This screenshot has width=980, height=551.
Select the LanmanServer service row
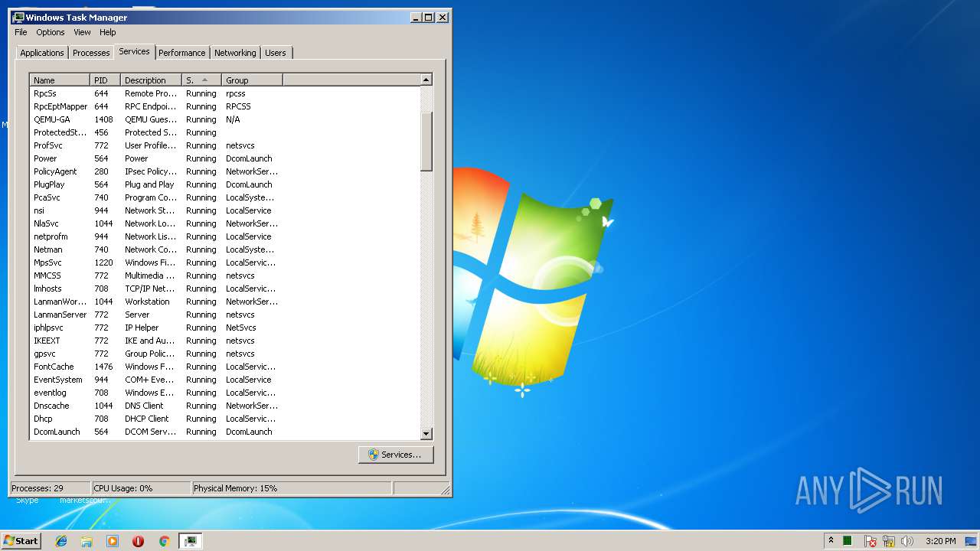tap(225, 315)
